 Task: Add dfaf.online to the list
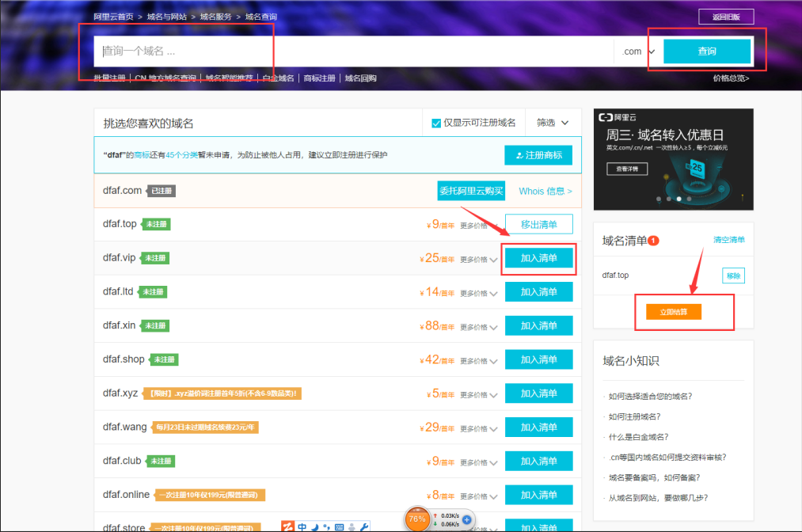(x=538, y=495)
